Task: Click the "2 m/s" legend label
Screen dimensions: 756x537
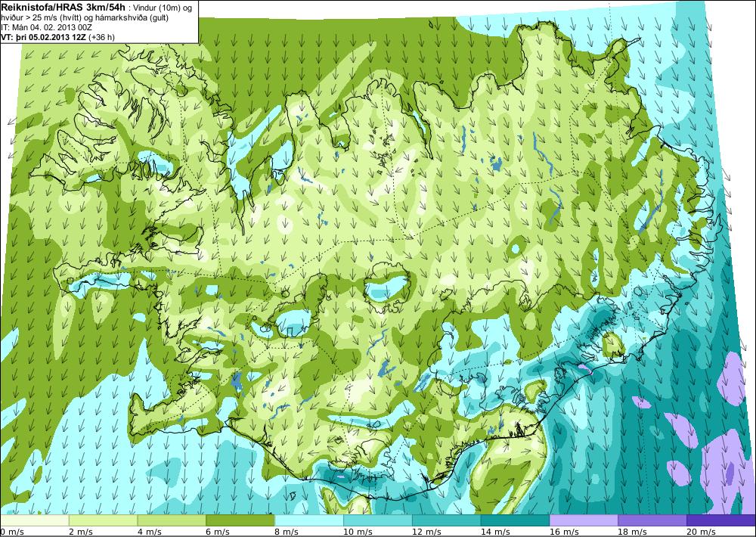Action: pyautogui.click(x=81, y=532)
